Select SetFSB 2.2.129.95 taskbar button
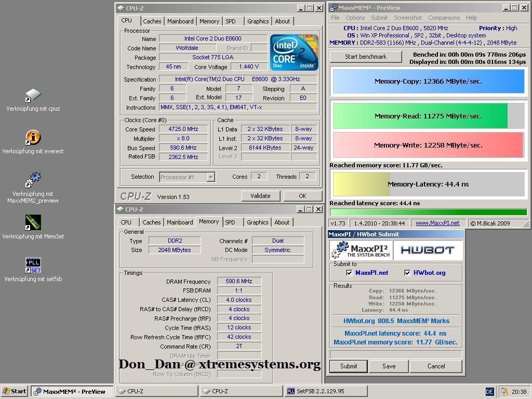 tap(326, 391)
